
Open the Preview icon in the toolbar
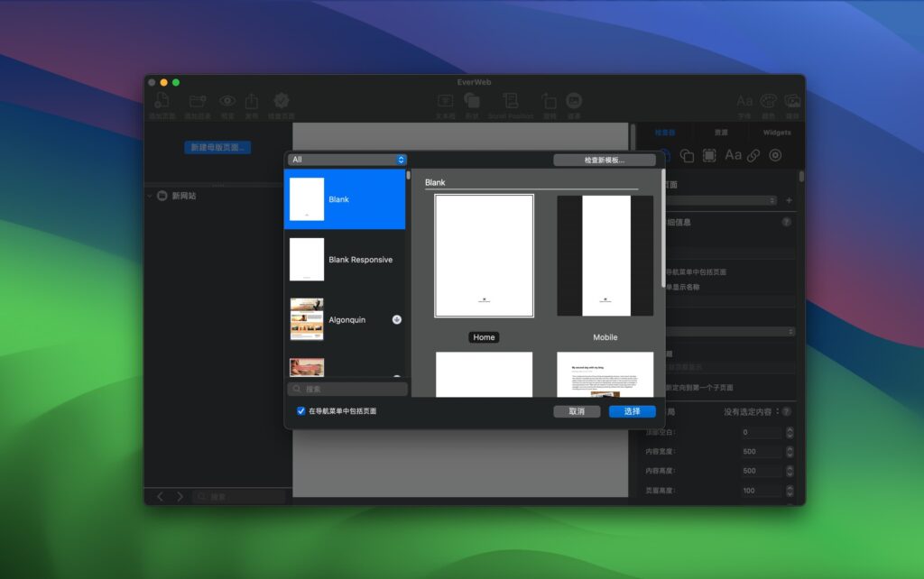(227, 99)
